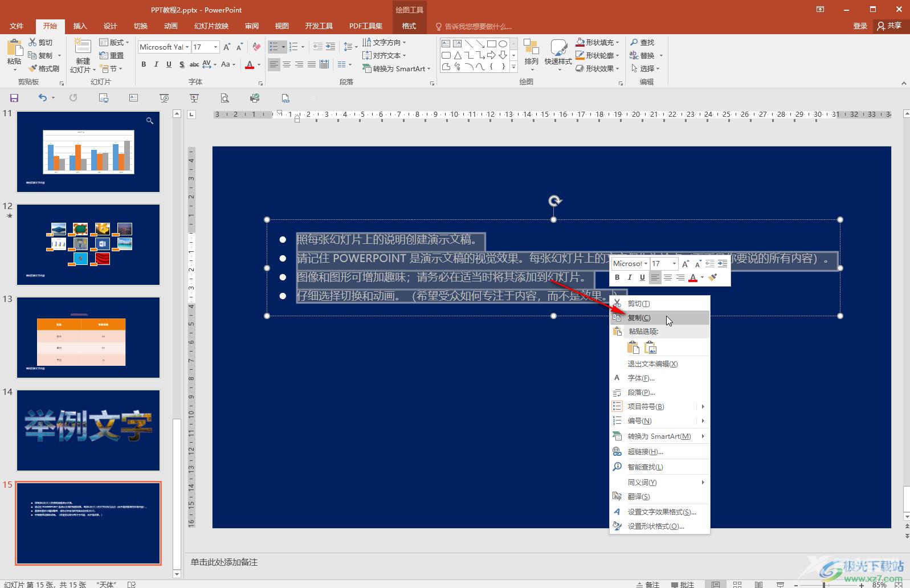The image size is (910, 588).
Task: Select the right arrow shape in the gallery
Action: 491,55
